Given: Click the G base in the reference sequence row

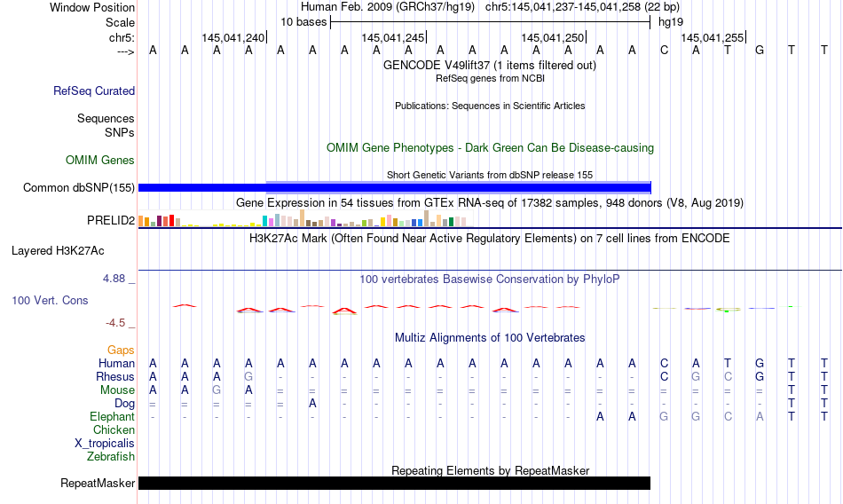Looking at the screenshot, I should click(x=760, y=50).
